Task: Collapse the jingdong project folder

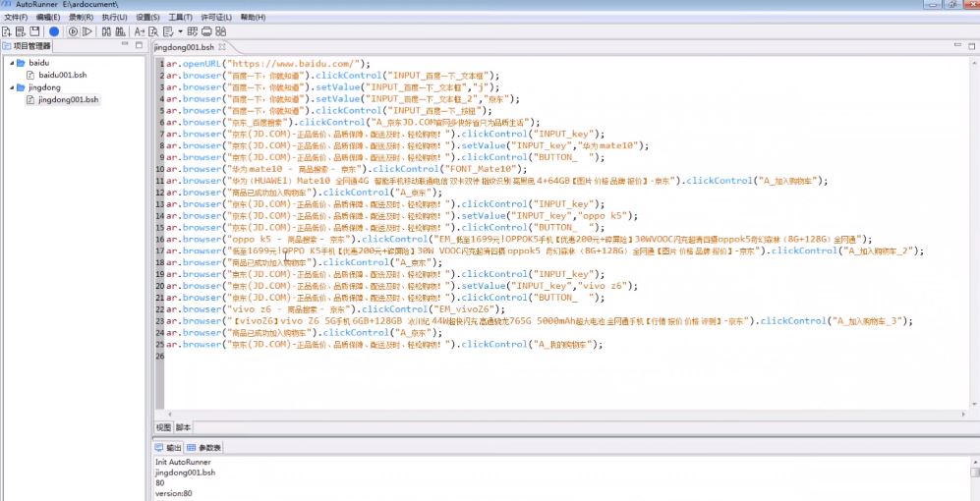Action: [x=9, y=87]
